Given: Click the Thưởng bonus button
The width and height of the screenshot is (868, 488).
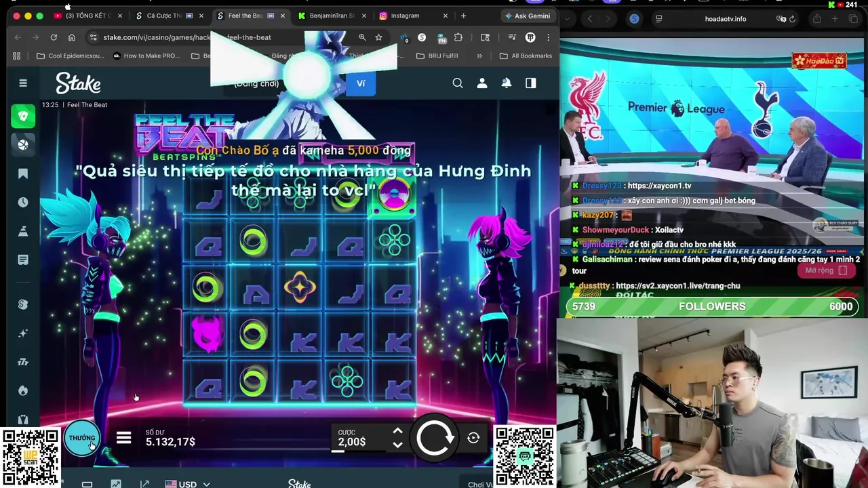Looking at the screenshot, I should [x=82, y=438].
